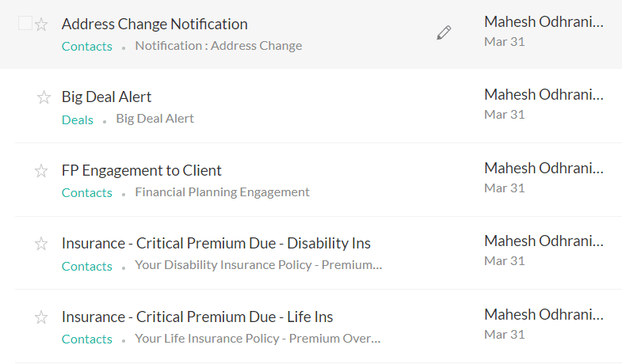This screenshot has width=622, height=364.
Task: Open the Address Change Notification template
Action: click(155, 25)
